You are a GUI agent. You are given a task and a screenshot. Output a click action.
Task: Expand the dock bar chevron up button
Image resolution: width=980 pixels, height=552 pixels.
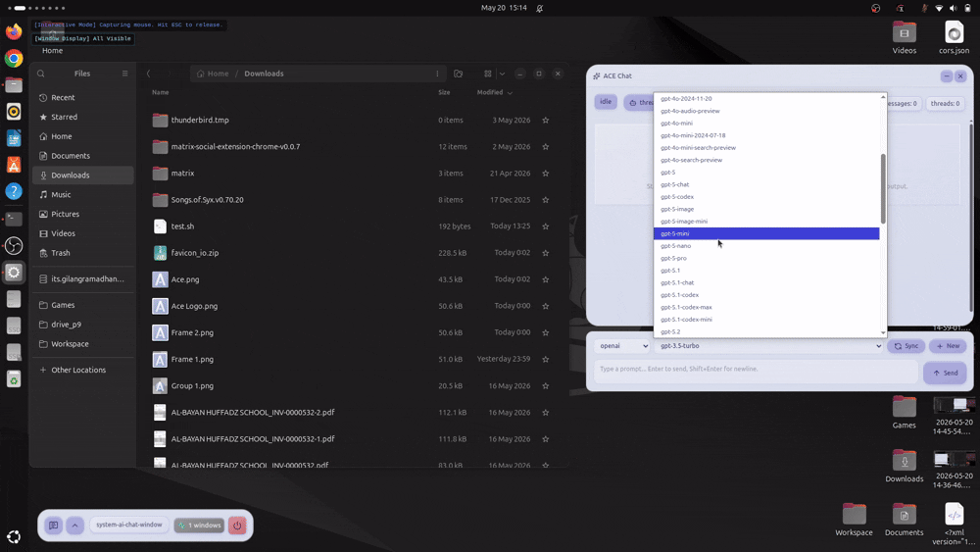tap(75, 526)
